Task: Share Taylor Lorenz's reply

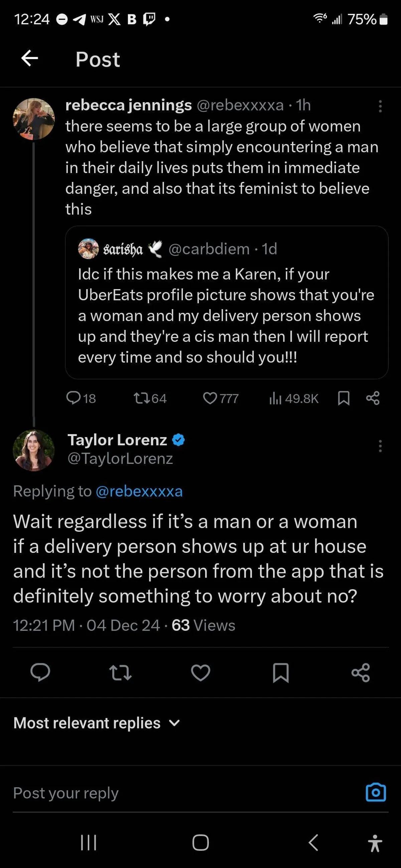Action: pos(361,673)
